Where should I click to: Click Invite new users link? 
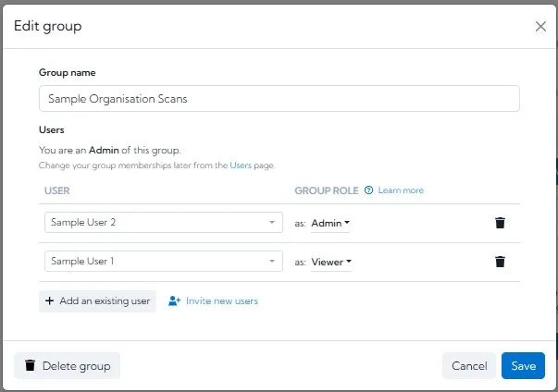click(x=213, y=301)
